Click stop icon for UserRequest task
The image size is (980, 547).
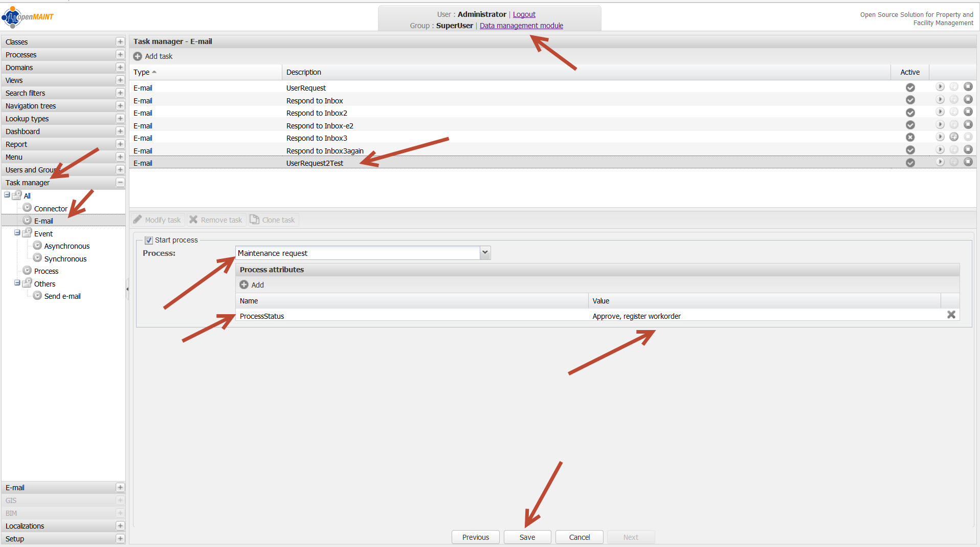pyautogui.click(x=968, y=87)
